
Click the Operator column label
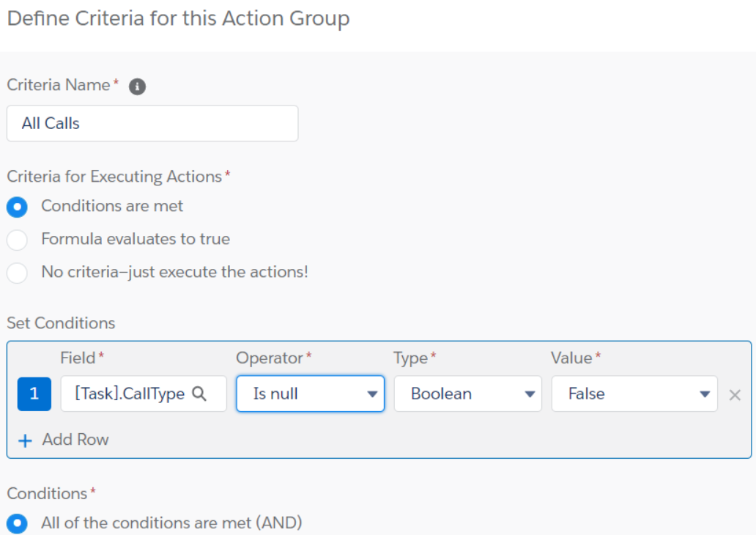tap(270, 358)
